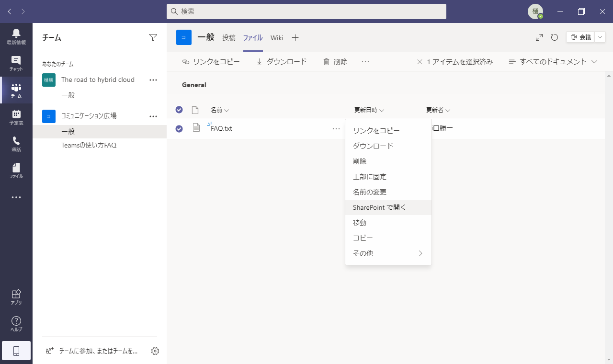Viewport: 613px width, 364px height.
Task: Select the Teams (チーム) sidebar icon
Action: tap(16, 90)
